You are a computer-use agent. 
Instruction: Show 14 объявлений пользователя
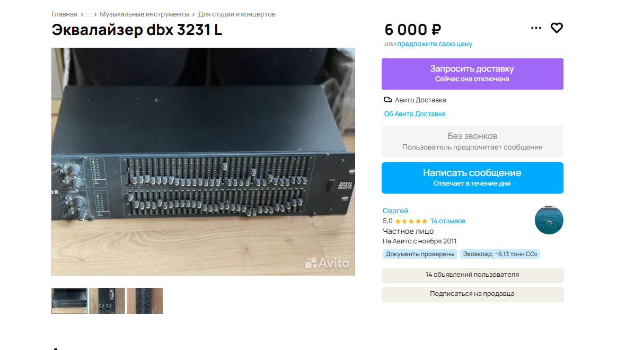(472, 275)
